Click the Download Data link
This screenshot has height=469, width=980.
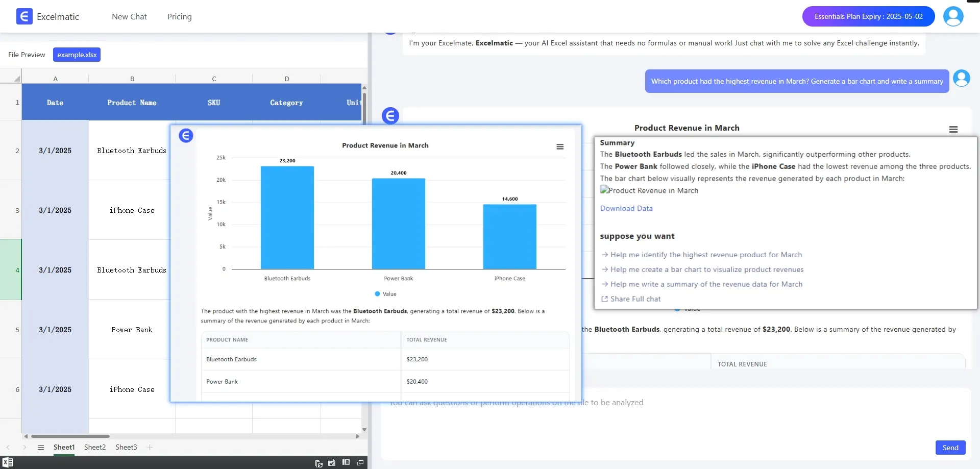click(626, 209)
